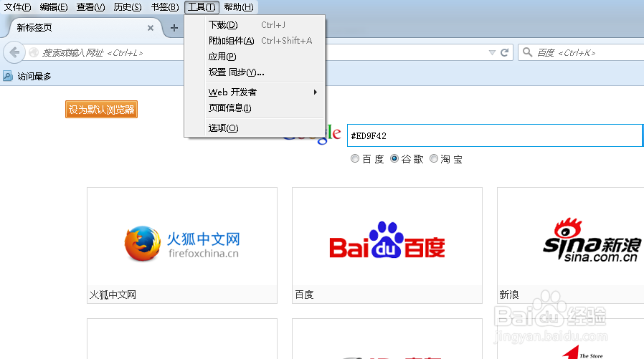
Task: Select the 淘宝 radio button
Action: click(434, 158)
